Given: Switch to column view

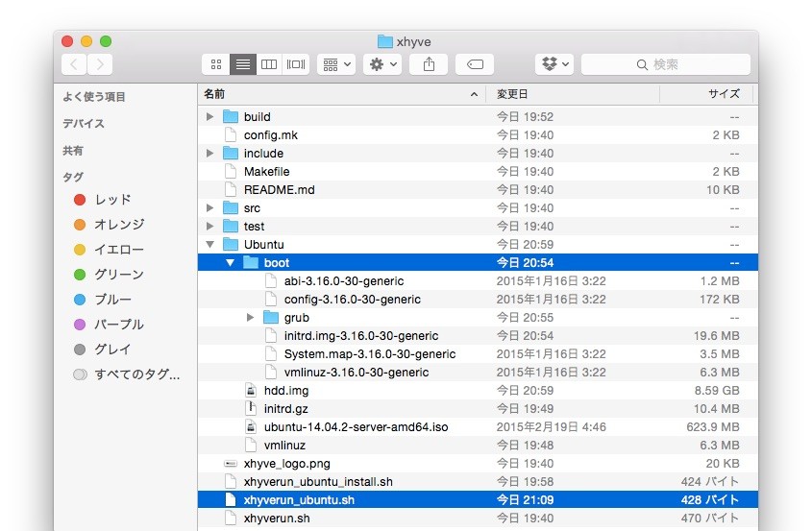Looking at the screenshot, I should (x=269, y=64).
